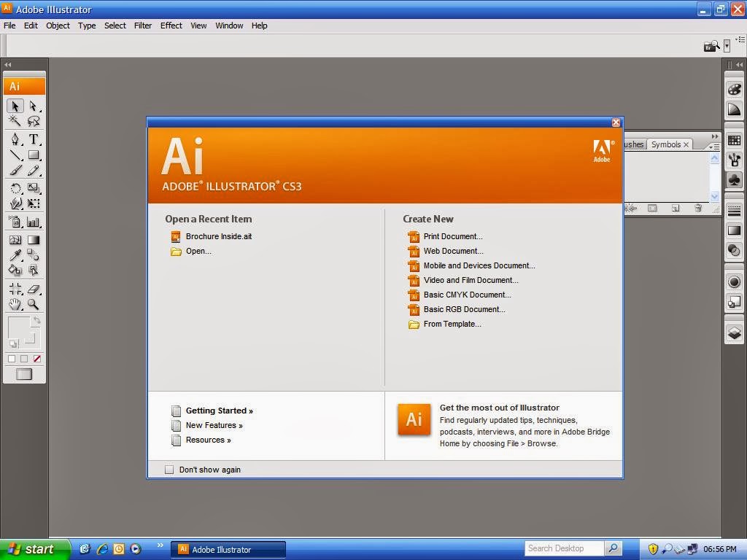
Task: Open the Color panel palette icon
Action: pos(734,88)
